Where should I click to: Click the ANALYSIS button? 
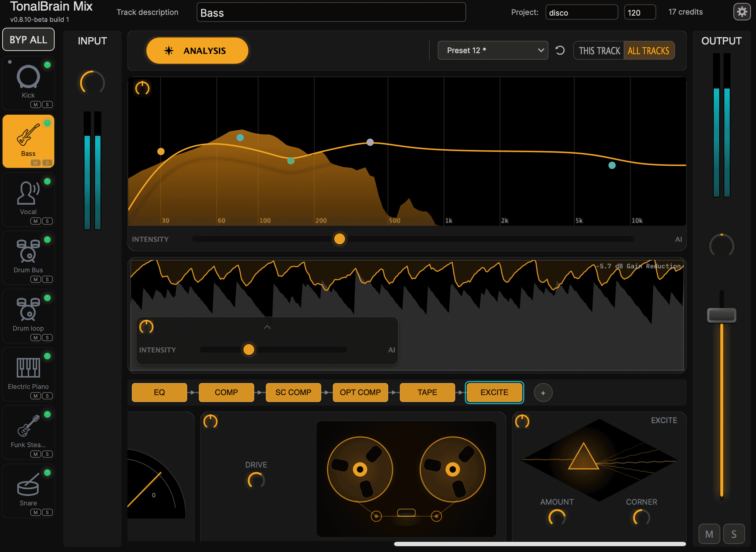point(197,51)
